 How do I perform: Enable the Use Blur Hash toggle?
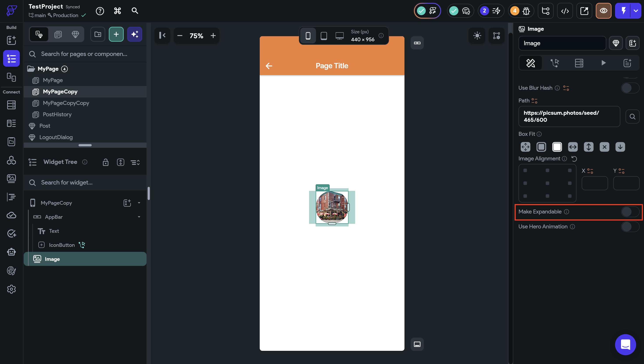point(630,88)
